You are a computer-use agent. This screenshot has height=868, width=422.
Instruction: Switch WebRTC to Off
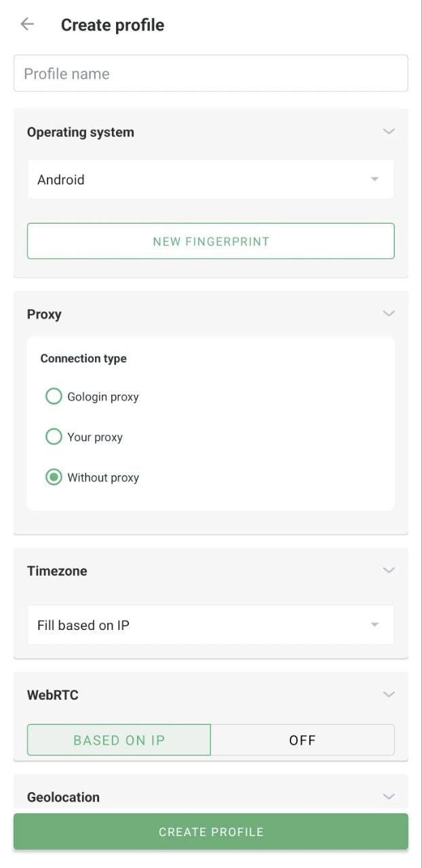pyautogui.click(x=303, y=740)
